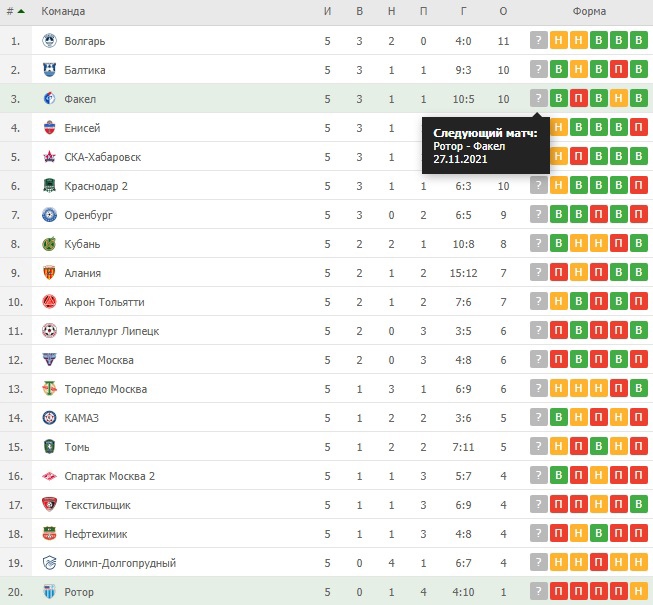Click the Ротор team logo icon
The image size is (653, 605).
coord(50,592)
